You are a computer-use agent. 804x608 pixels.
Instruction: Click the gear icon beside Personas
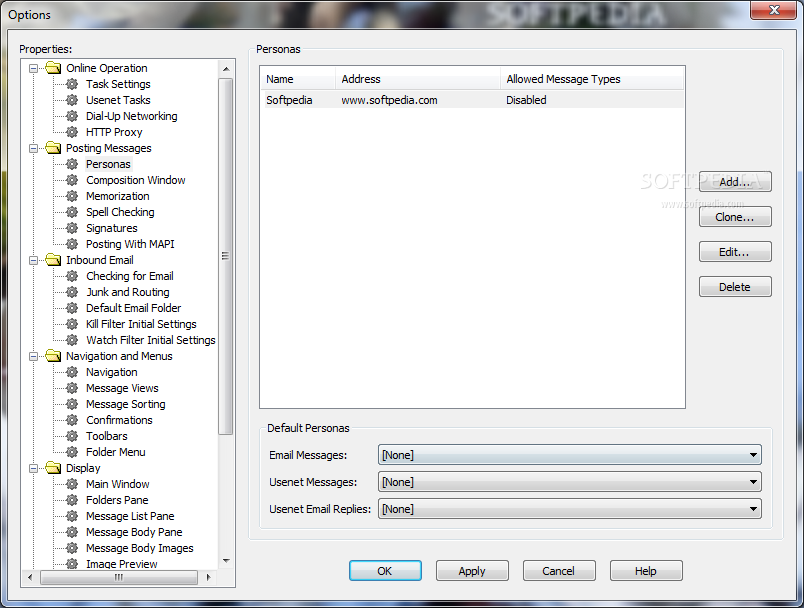(72, 164)
